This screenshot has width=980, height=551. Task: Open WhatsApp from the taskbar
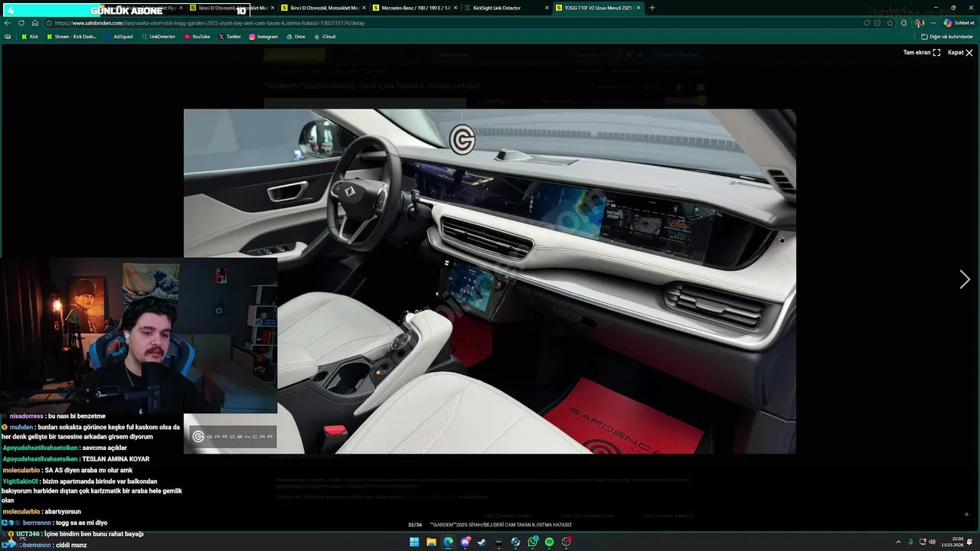point(533,542)
